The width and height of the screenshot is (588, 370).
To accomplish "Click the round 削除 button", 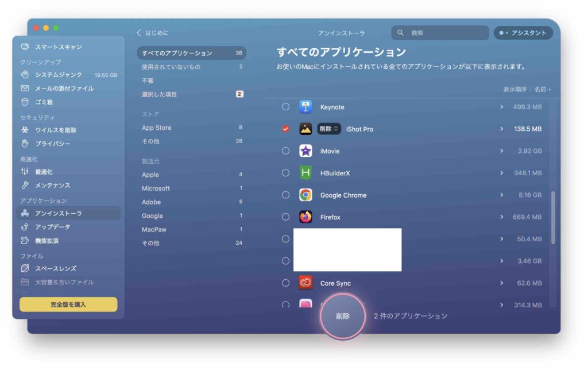I will coord(343,316).
